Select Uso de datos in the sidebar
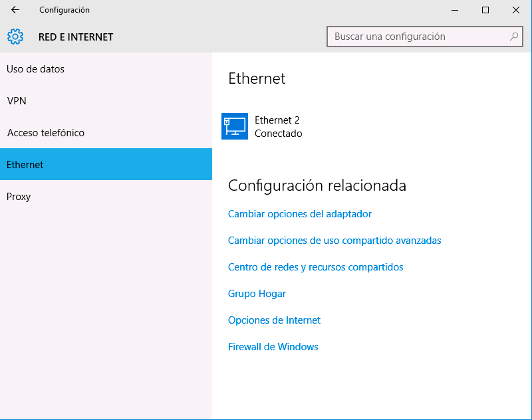 [35, 68]
